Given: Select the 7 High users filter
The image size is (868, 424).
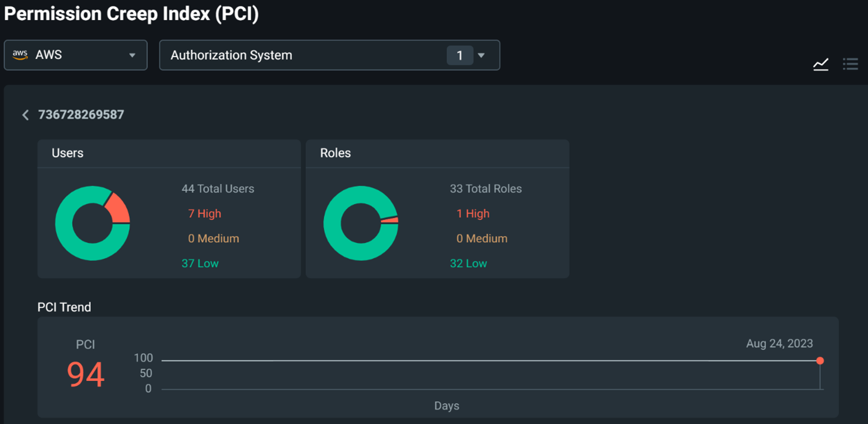Looking at the screenshot, I should click(205, 213).
